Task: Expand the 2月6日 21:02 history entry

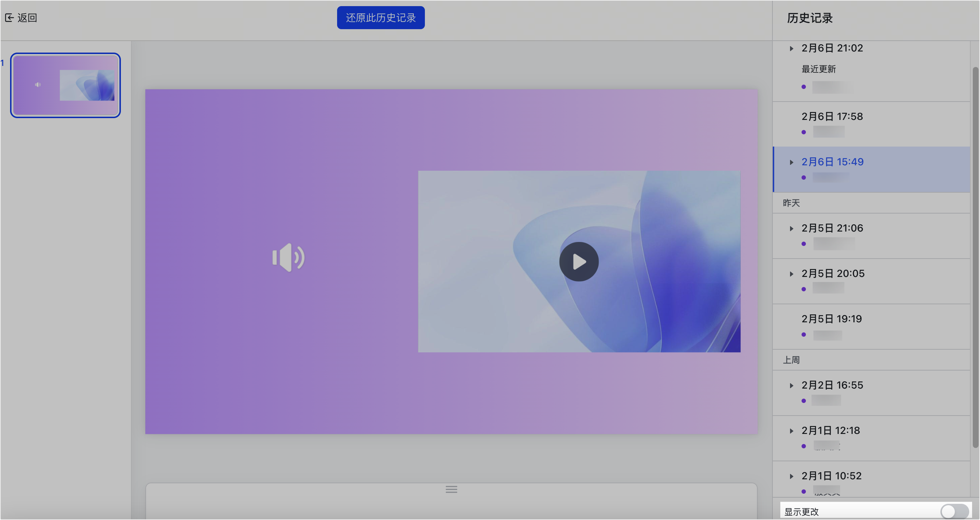Action: pos(792,48)
